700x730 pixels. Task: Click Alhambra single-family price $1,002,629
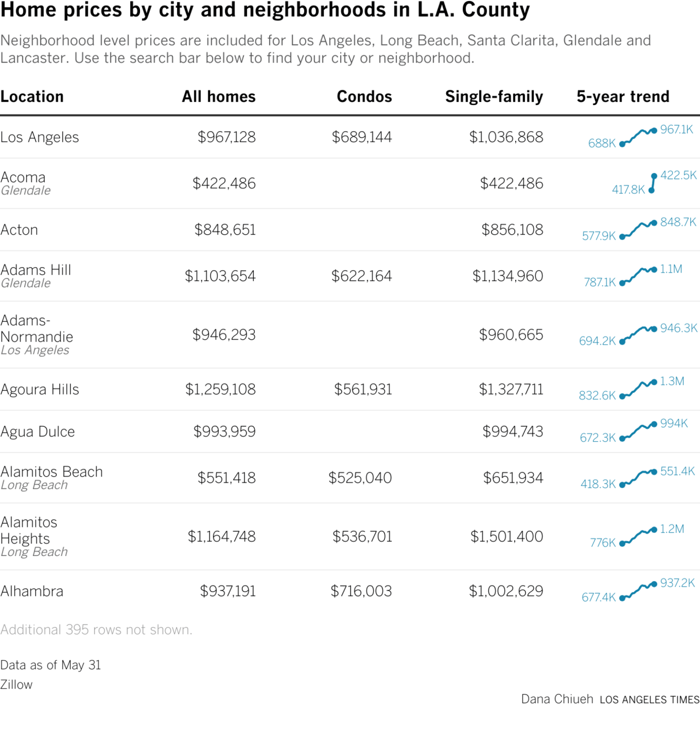[506, 591]
